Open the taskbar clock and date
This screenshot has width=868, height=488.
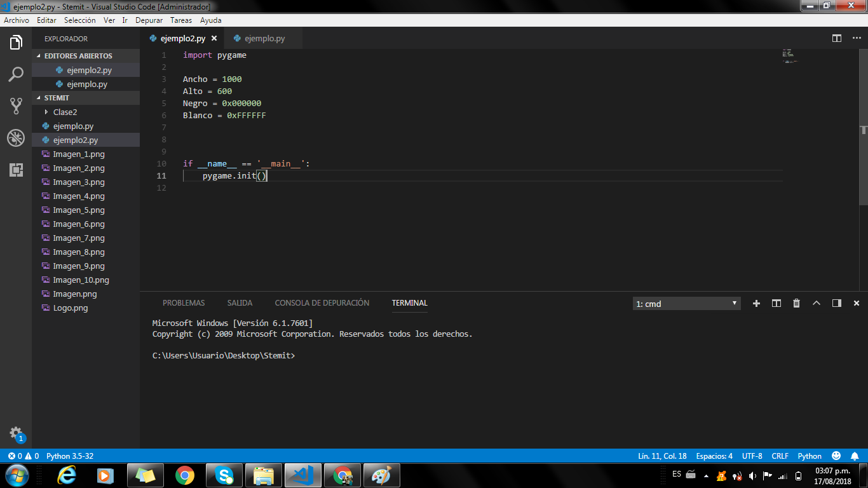coord(832,476)
